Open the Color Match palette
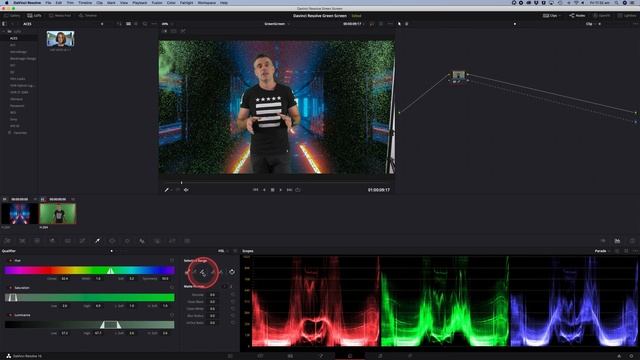640x360 pixels. 22,241
